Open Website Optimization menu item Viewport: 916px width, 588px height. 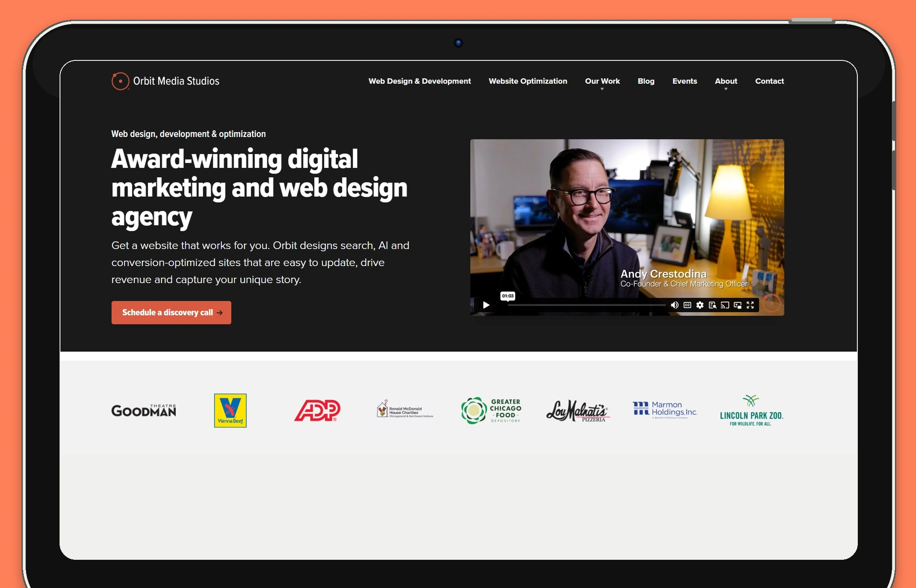(x=528, y=81)
